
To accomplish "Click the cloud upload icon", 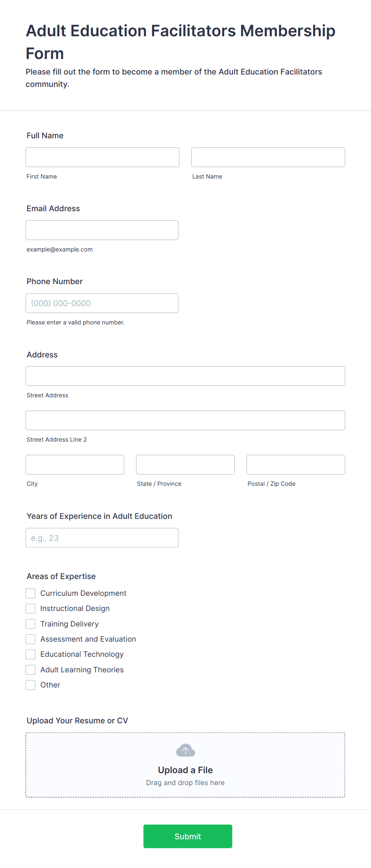I will click(185, 750).
